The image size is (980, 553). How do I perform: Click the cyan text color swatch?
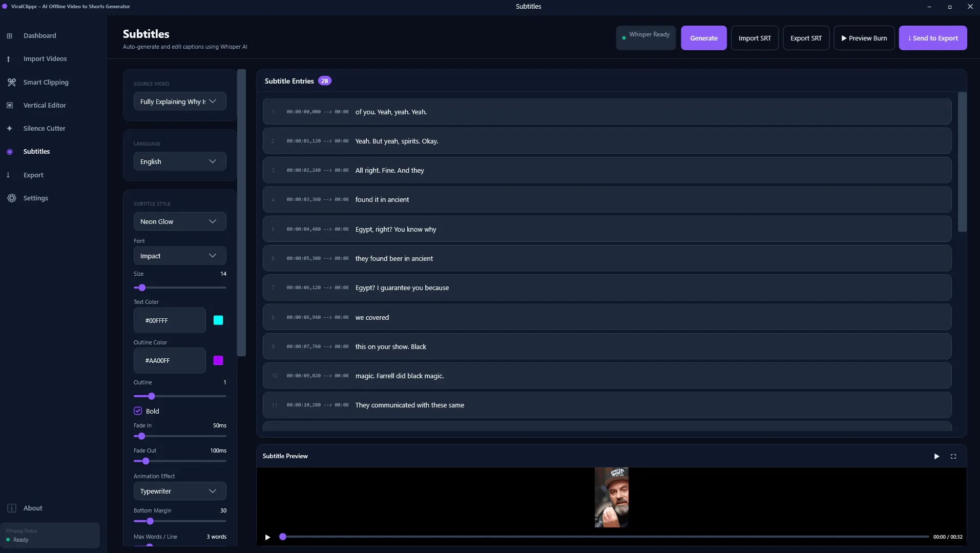(x=218, y=320)
